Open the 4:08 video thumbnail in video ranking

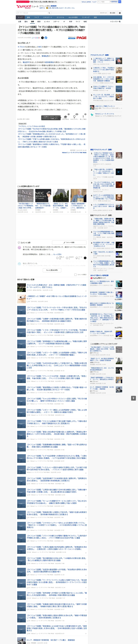pyautogui.click(x=119, y=221)
